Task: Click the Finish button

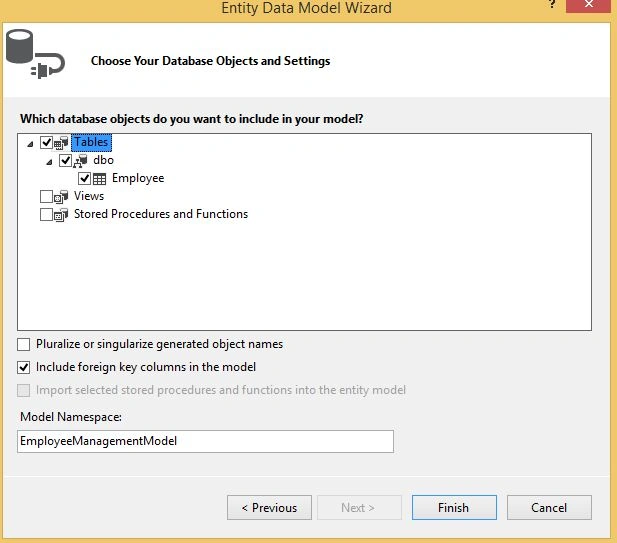Action: coord(454,508)
